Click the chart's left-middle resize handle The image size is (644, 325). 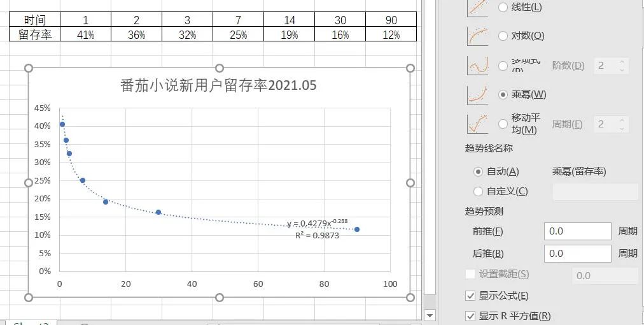[x=29, y=183]
